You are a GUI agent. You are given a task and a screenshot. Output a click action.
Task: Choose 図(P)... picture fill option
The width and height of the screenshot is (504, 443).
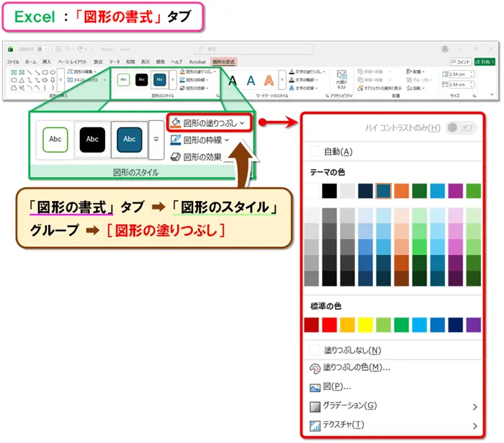point(330,387)
